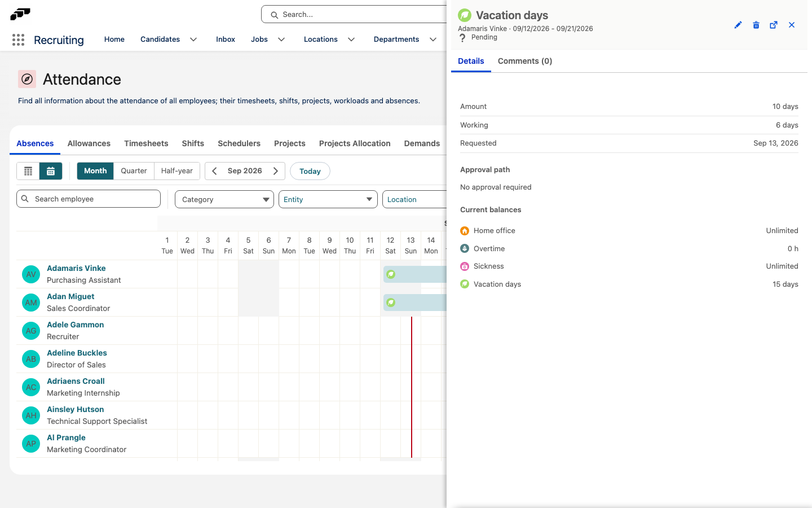The height and width of the screenshot is (508, 812).
Task: Open Adeline Buckles' profile link
Action: click(77, 353)
